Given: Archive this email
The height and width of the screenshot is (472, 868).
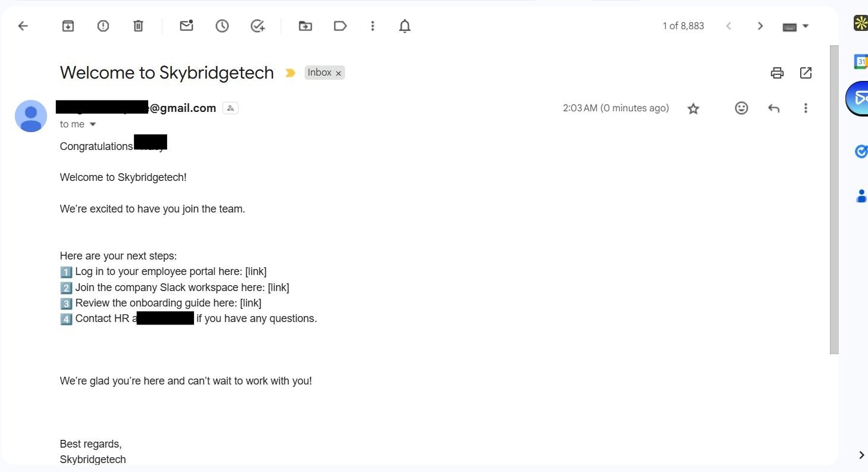Looking at the screenshot, I should tap(68, 26).
